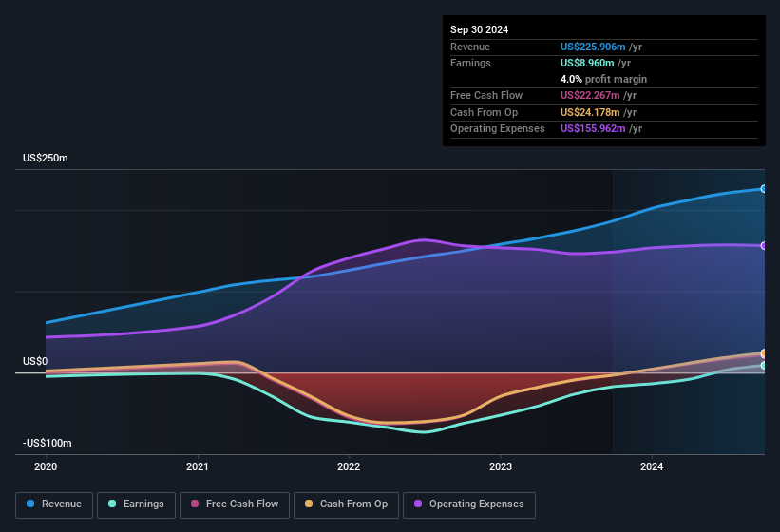Screen dimensions: 780x532
Task: Click the US$24.178m cash from op value
Action: click(x=590, y=112)
